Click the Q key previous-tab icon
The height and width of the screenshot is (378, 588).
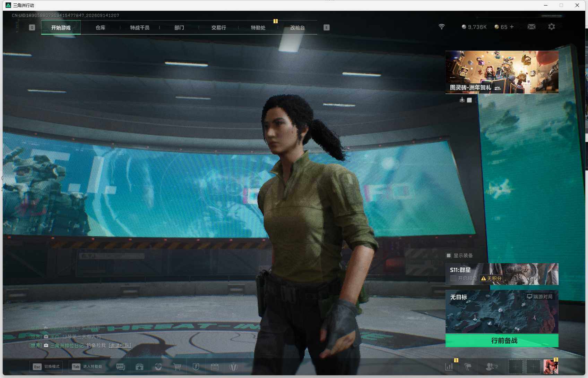point(32,27)
